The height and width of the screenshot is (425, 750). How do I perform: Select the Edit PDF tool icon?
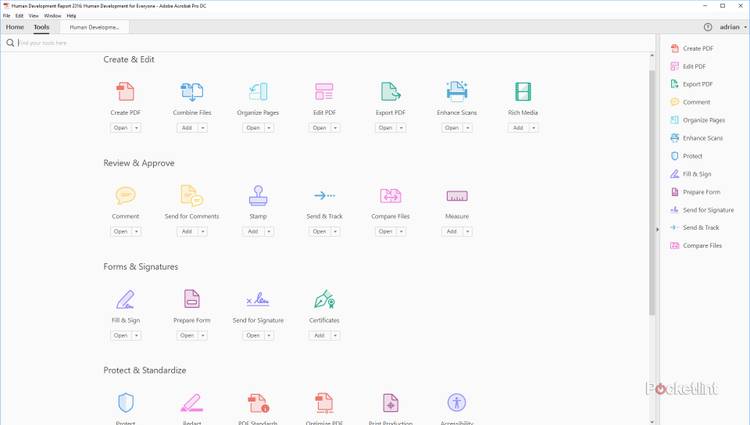click(324, 91)
